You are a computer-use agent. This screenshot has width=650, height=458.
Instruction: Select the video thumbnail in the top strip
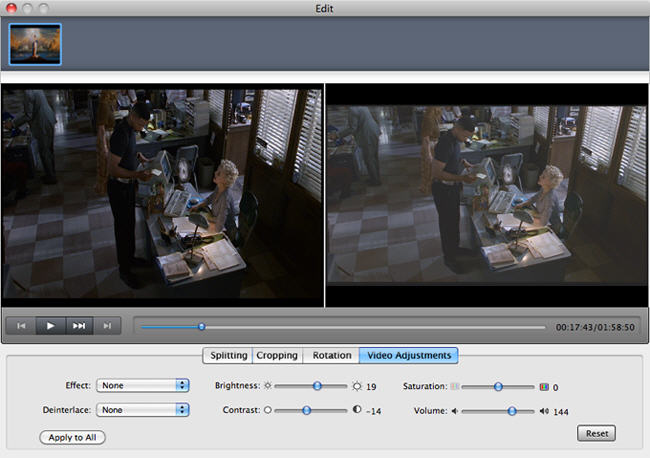coord(35,44)
